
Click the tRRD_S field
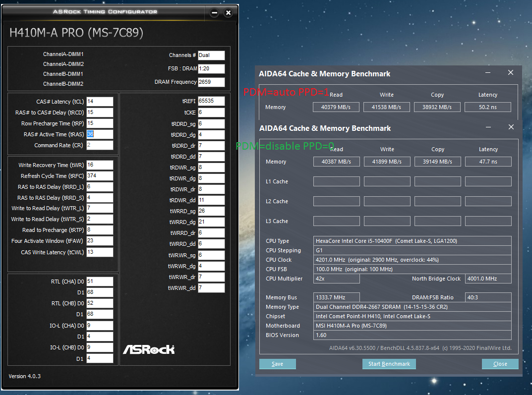(100, 198)
